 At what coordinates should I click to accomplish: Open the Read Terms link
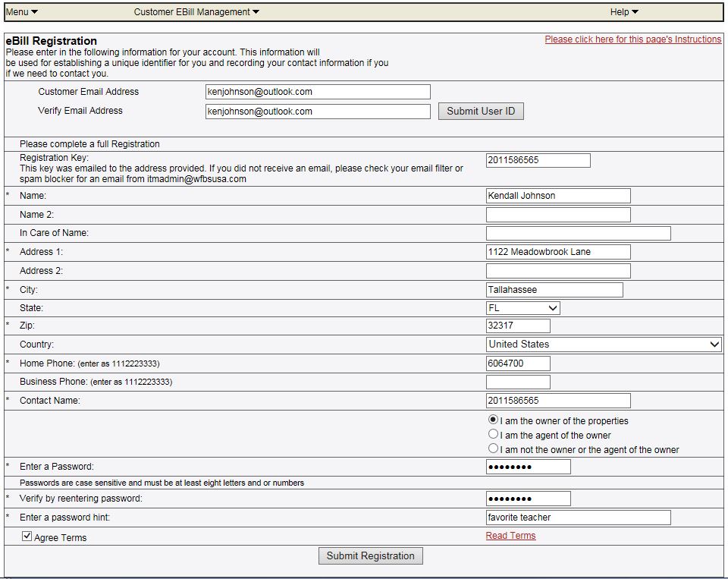[510, 536]
